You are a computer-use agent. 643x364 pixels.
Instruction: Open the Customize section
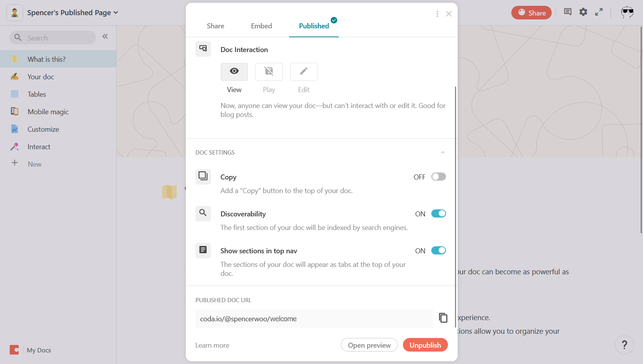(58, 129)
